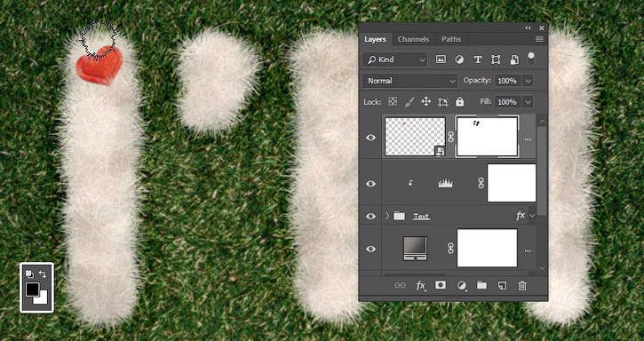Screen dimensions: 644x341
Task: Toggle visibility of the Levels adjustment layer
Action: click(x=370, y=183)
